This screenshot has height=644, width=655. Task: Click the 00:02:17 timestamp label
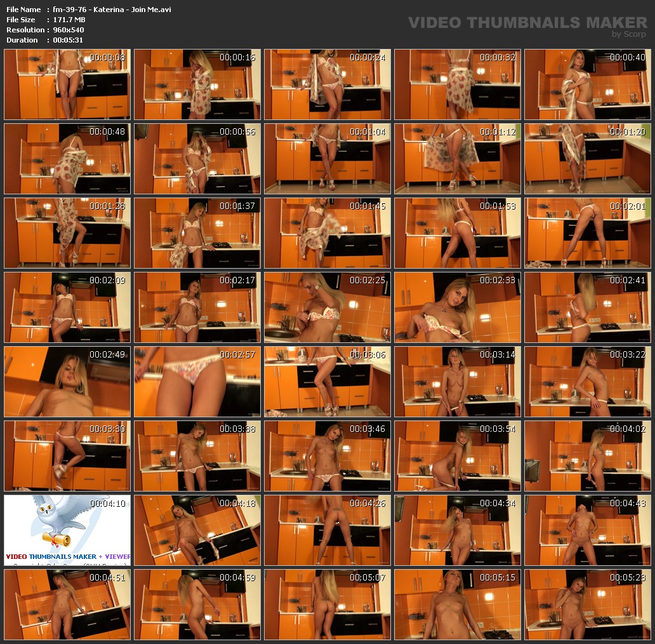(x=237, y=280)
